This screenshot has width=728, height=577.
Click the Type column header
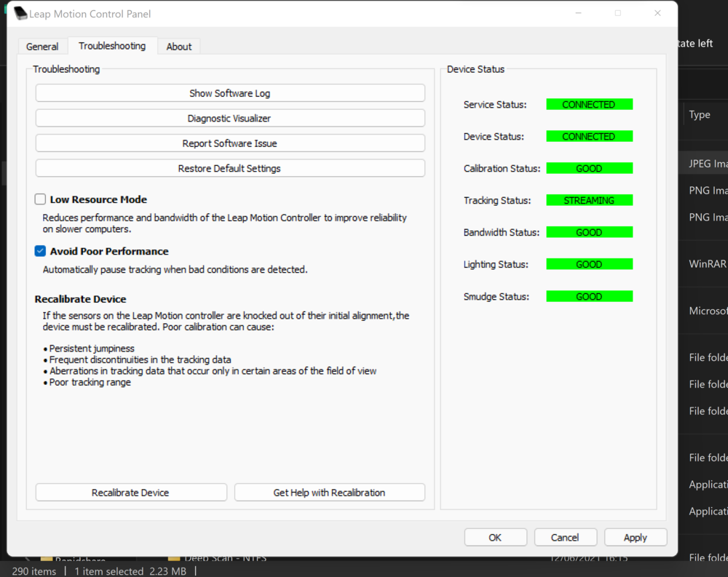[x=699, y=114]
